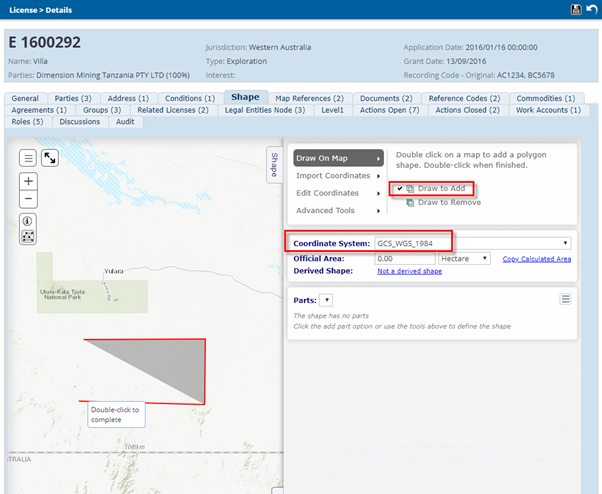
Task: Click the save disk icon in header
Action: [x=576, y=10]
